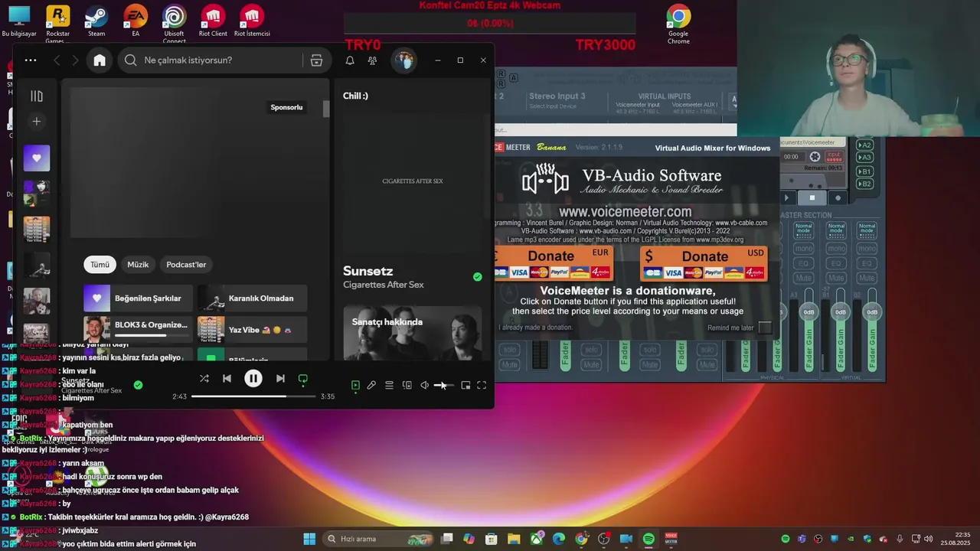
Task: Open Google Chrome desktop shortcut
Action: click(x=678, y=24)
